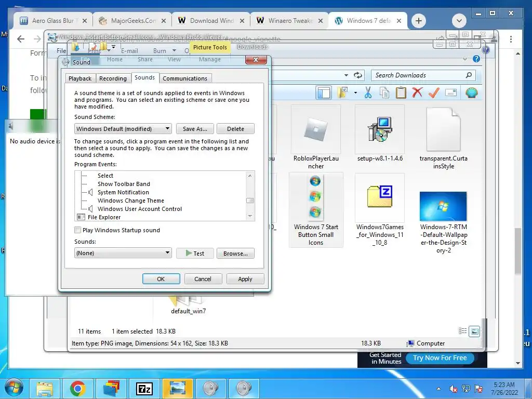Select Windows User Account Control event
Image resolution: width=532 pixels, height=399 pixels.
(x=139, y=209)
